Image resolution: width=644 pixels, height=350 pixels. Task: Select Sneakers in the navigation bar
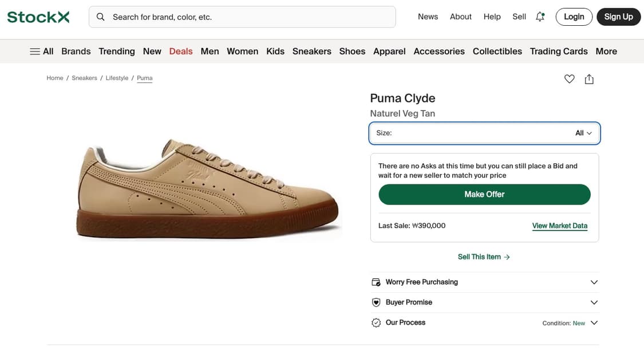click(x=311, y=52)
